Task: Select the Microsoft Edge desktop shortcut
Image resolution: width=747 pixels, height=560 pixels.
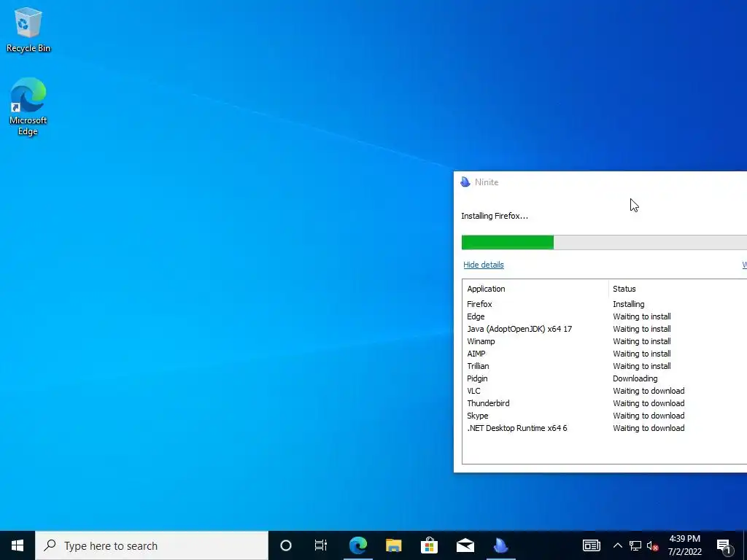Action: (x=28, y=106)
